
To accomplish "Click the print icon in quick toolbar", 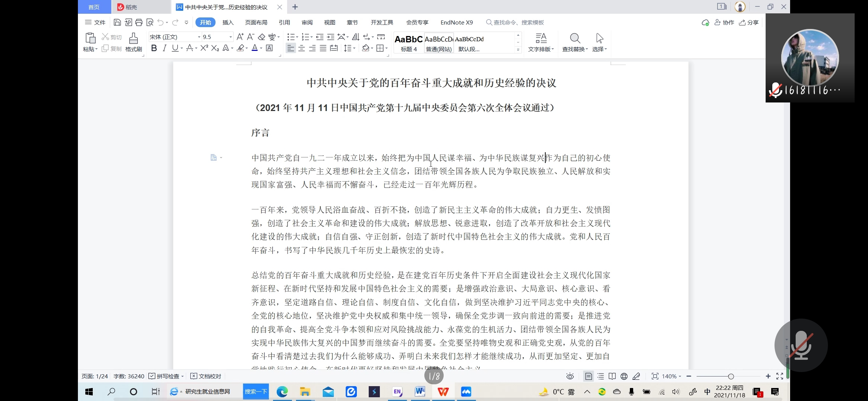I will tap(139, 23).
